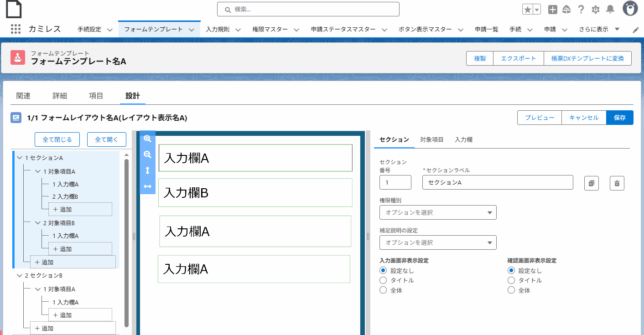Select 全体 under 入力画面非表示設定
Screen dimensions: 644x335
tap(383, 290)
